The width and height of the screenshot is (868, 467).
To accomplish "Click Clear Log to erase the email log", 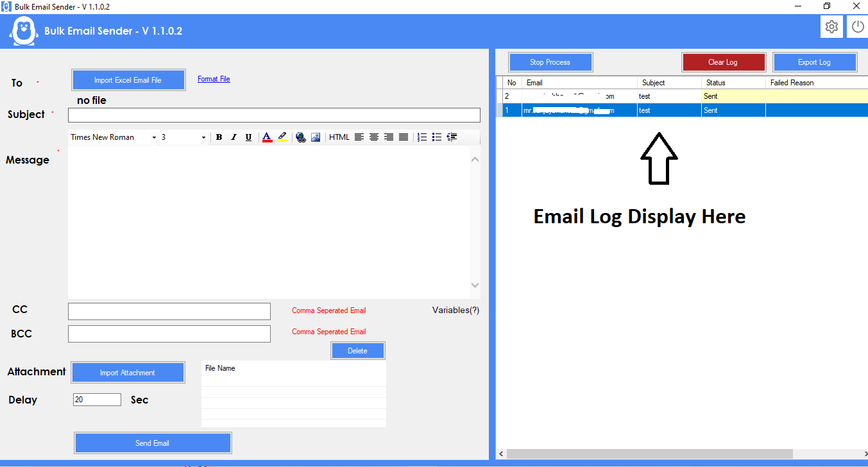I will point(724,62).
